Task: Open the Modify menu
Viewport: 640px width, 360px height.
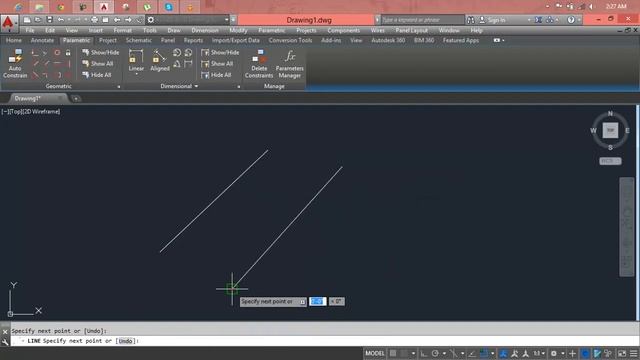Action: click(x=238, y=30)
